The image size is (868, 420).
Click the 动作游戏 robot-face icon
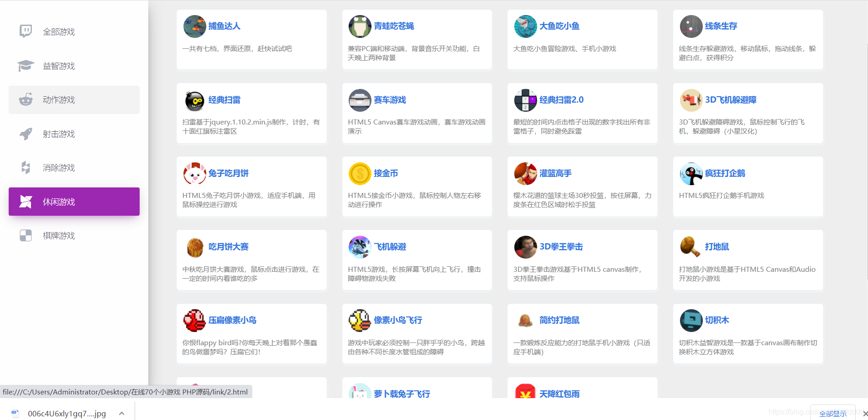coord(26,99)
